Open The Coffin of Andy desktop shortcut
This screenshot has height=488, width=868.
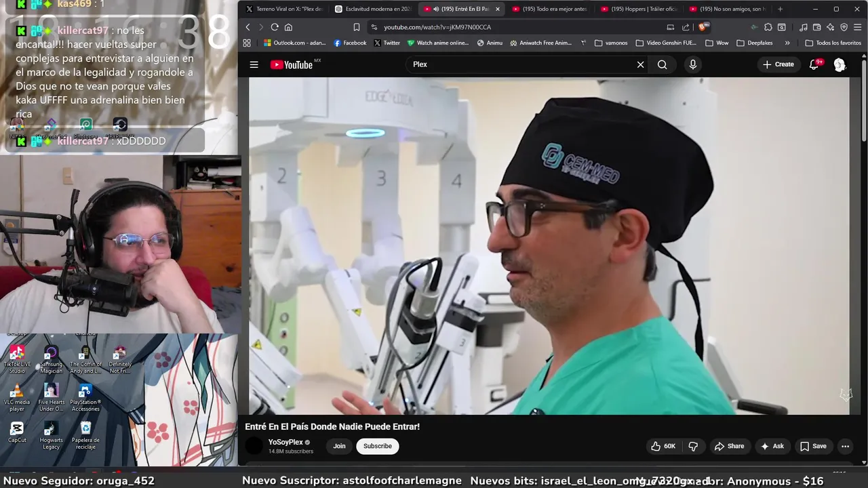[x=85, y=359]
